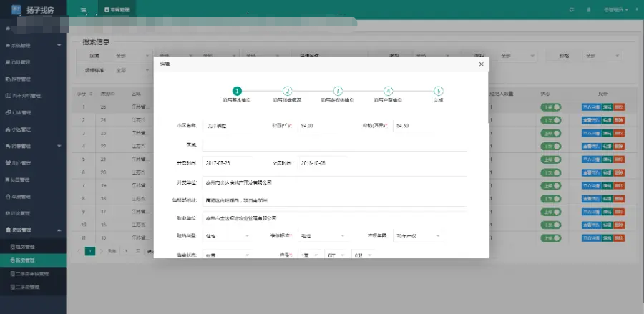
Task: Click the hamburger menu icon in top bar
Action: point(84,10)
